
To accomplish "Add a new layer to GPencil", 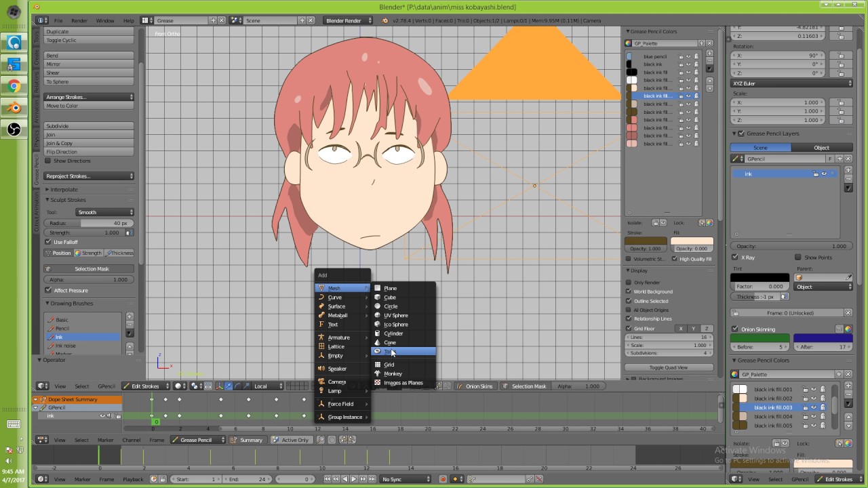I will [848, 170].
